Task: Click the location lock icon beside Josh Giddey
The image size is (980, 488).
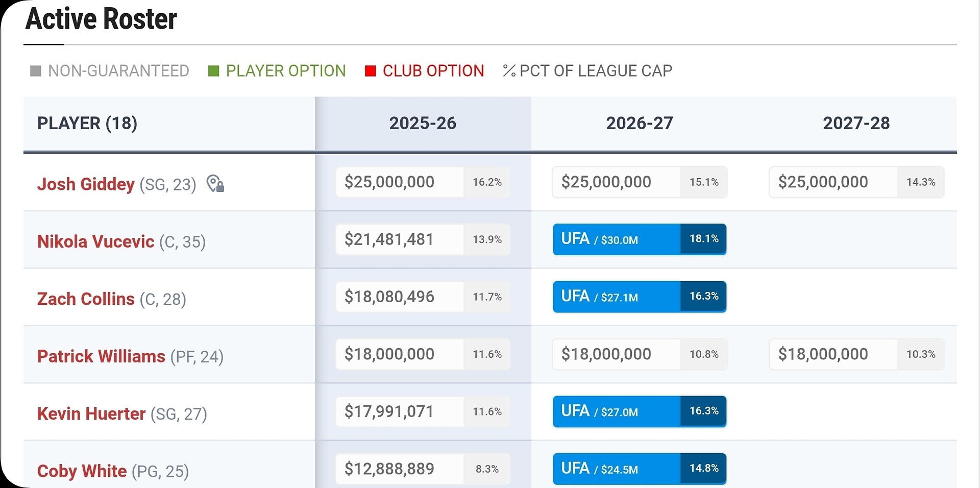Action: (215, 183)
